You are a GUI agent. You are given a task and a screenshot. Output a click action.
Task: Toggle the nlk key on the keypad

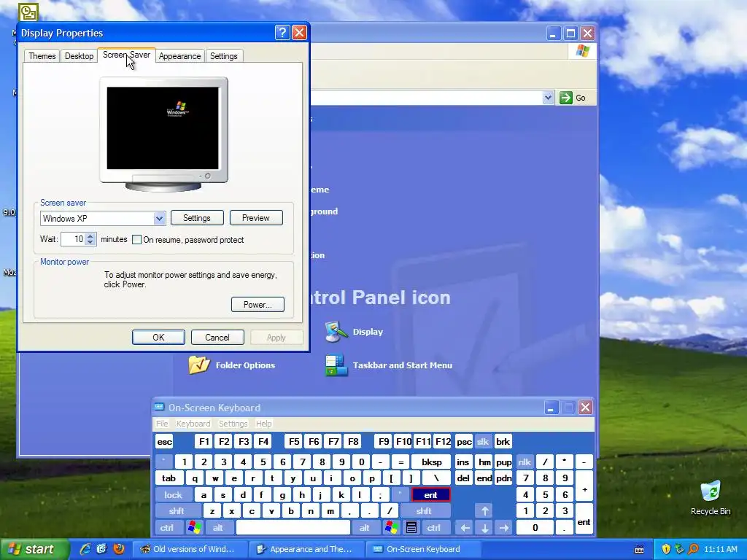(x=524, y=462)
